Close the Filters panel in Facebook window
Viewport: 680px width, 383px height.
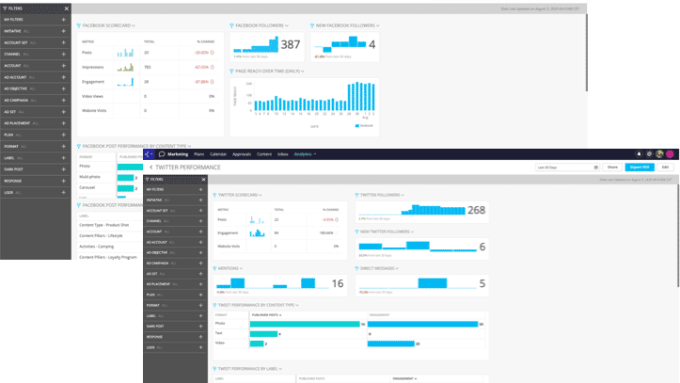(66, 8)
